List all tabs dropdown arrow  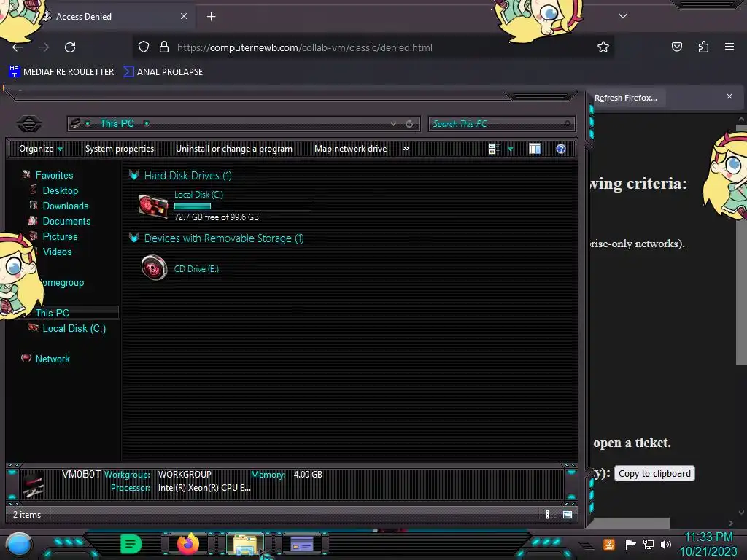[623, 16]
